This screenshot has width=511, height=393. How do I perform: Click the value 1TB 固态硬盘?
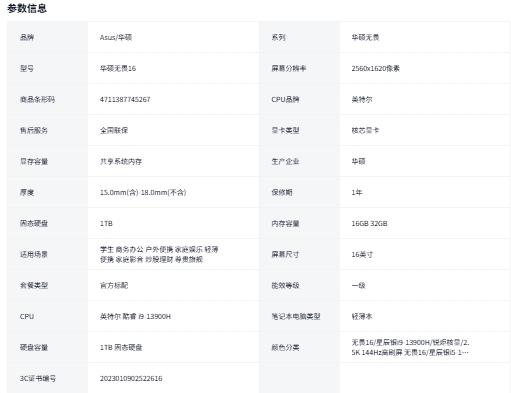(x=121, y=347)
